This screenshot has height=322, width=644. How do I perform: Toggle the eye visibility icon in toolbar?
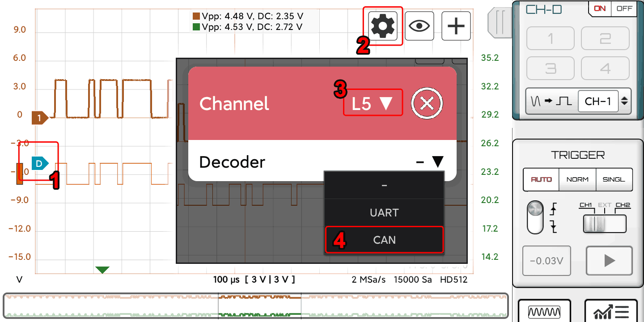[419, 25]
